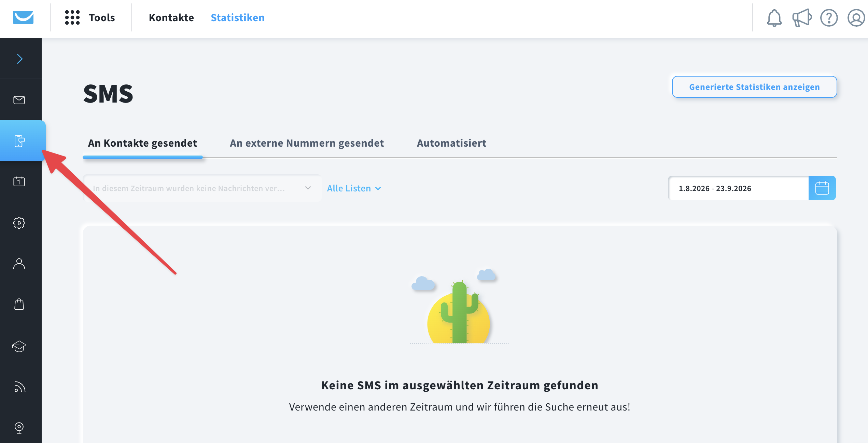Expand the 'Alle Listen' dropdown
The width and height of the screenshot is (868, 443).
[x=354, y=188]
